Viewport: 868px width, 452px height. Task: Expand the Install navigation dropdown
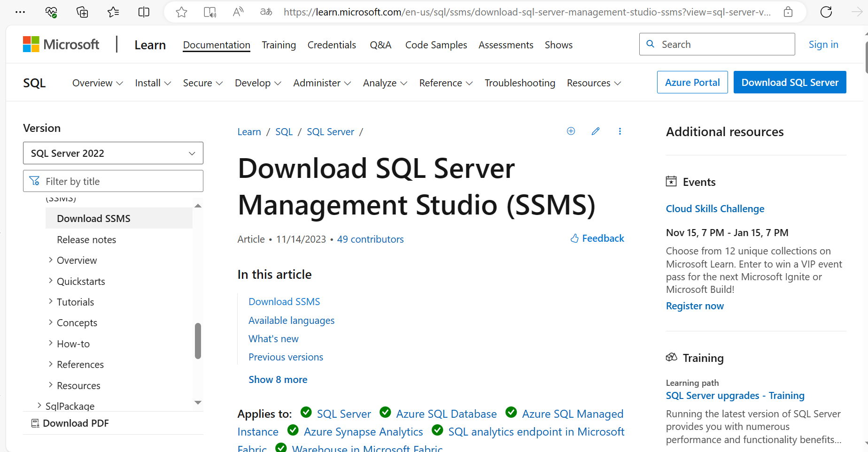[x=152, y=83]
